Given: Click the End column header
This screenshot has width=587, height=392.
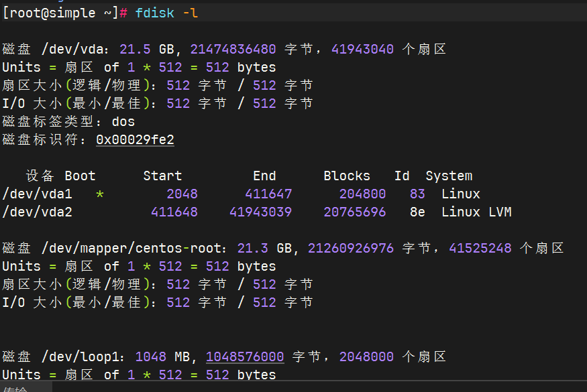Looking at the screenshot, I should pyautogui.click(x=264, y=176).
